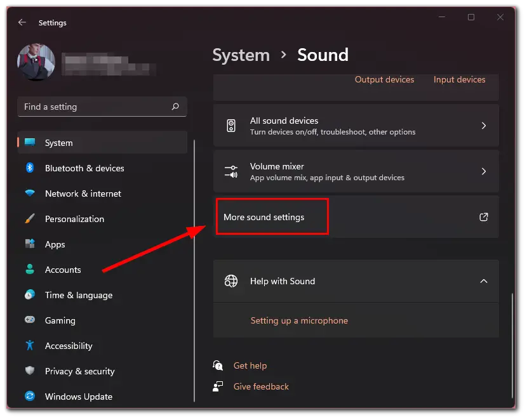Click the Give feedback icon
Screen dimensions: 527x420
218,386
